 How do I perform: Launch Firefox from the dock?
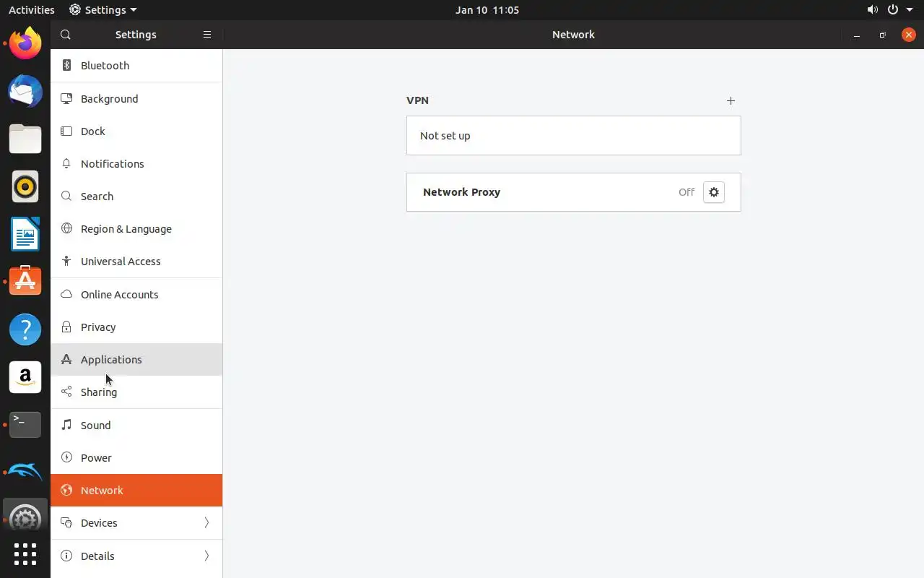click(x=25, y=43)
